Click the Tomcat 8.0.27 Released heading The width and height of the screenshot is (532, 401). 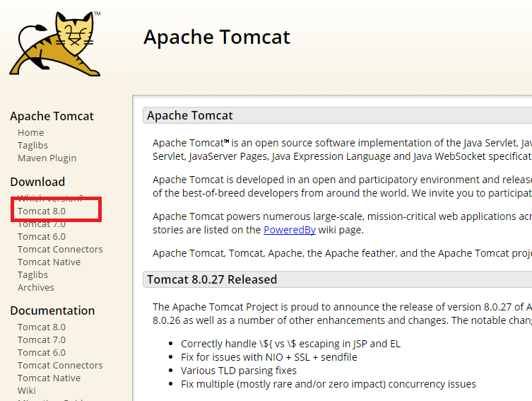point(212,279)
